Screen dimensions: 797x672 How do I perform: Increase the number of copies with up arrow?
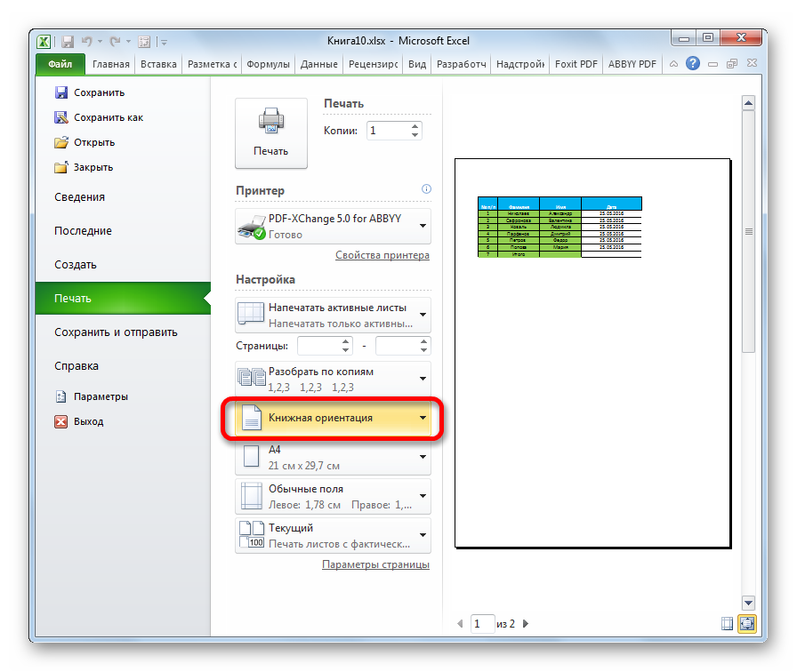tap(415, 125)
